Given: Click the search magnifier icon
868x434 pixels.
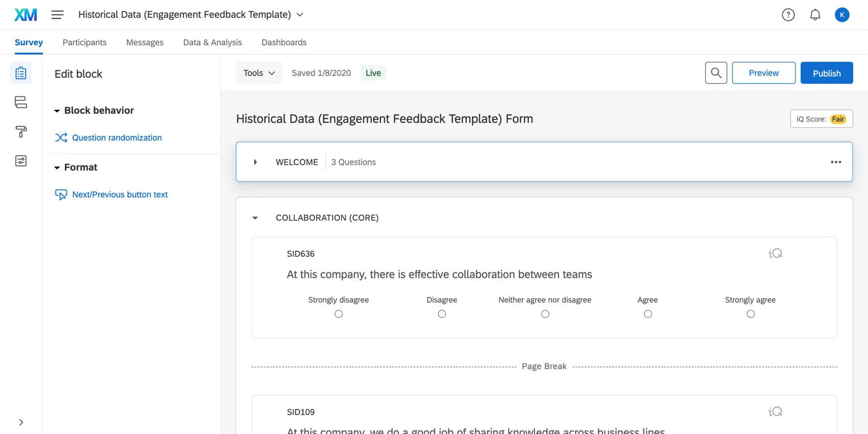Looking at the screenshot, I should [x=716, y=73].
